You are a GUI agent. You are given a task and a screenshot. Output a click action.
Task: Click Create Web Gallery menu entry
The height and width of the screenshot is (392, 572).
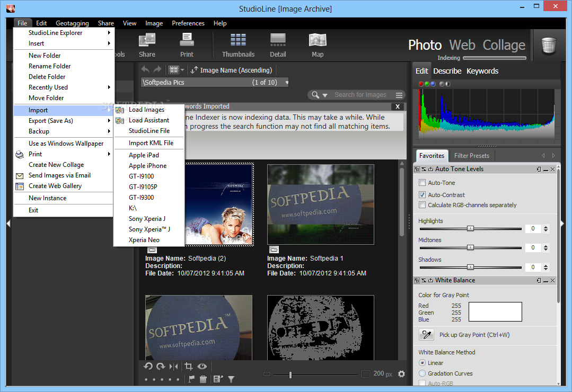(x=64, y=186)
